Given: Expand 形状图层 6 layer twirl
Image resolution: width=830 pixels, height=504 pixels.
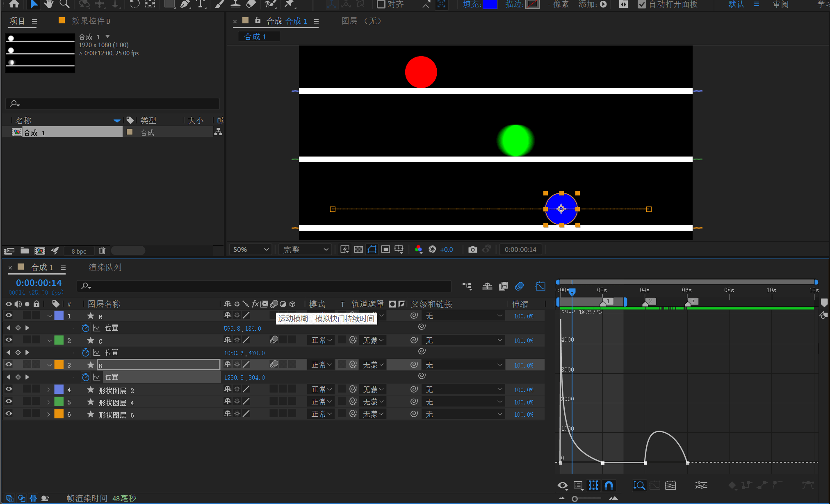Looking at the screenshot, I should [48, 414].
